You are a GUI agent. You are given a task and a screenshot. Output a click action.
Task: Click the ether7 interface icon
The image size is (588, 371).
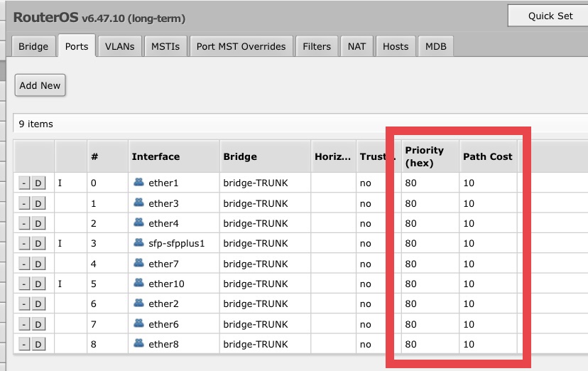point(138,263)
